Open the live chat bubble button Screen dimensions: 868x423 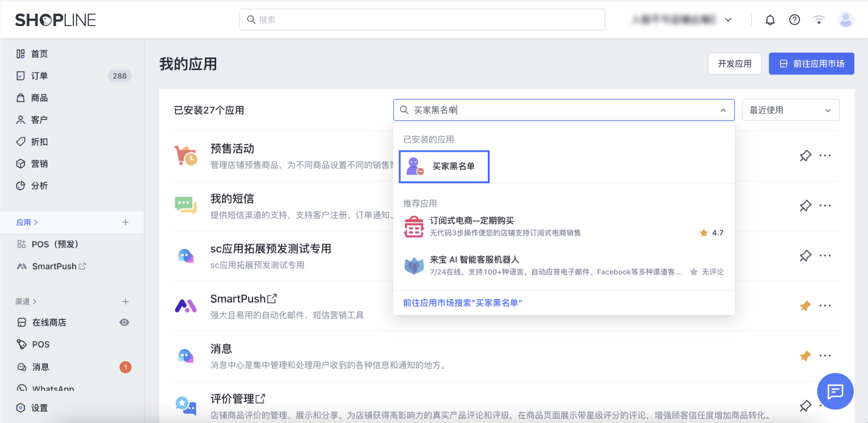835,391
